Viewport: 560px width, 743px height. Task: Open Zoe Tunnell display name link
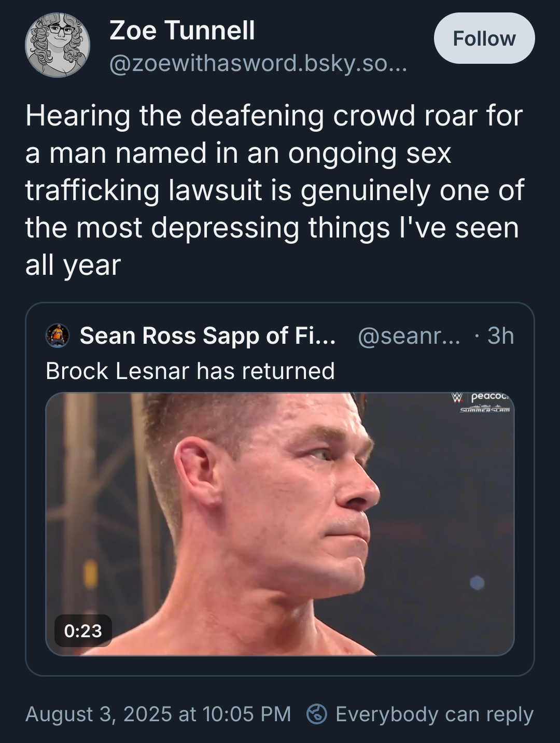pos(182,31)
